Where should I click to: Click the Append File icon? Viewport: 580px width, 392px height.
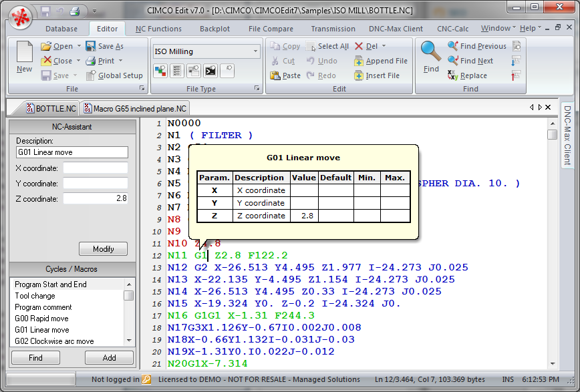(359, 61)
